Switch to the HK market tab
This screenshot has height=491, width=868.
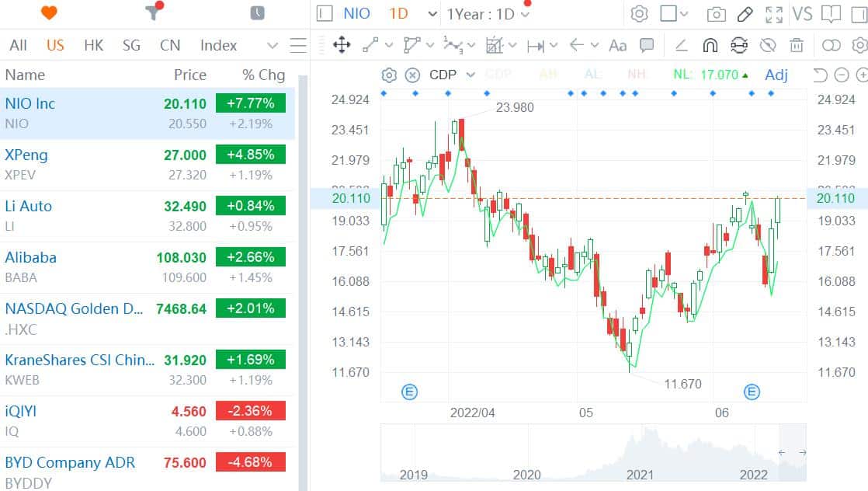pos(93,45)
